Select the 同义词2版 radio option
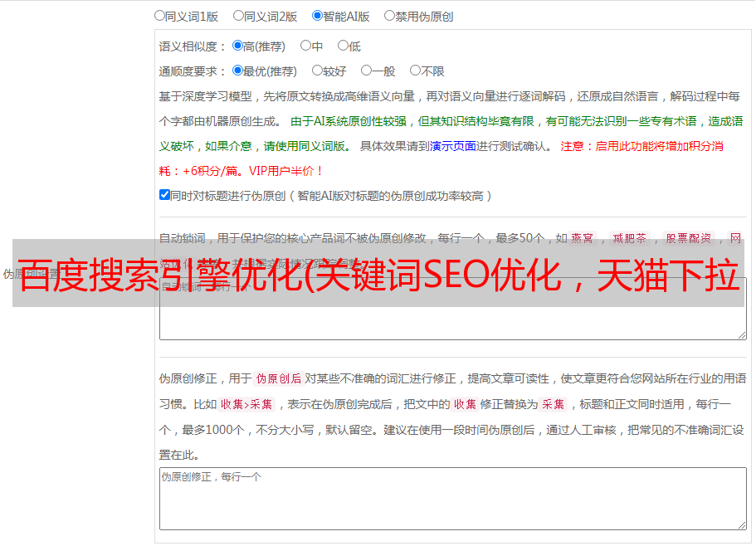 pos(238,16)
